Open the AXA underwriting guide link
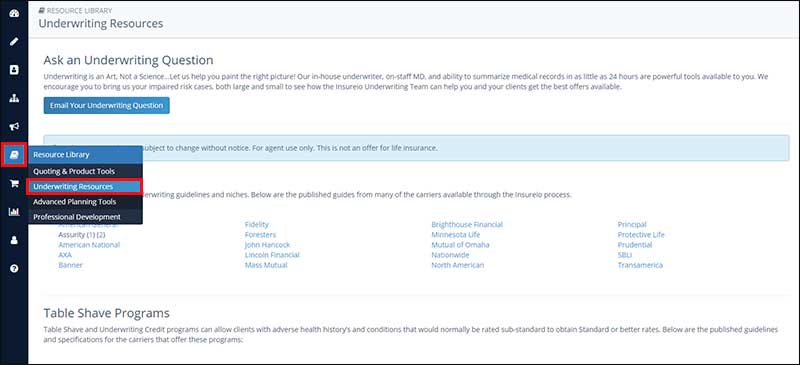 coord(65,255)
